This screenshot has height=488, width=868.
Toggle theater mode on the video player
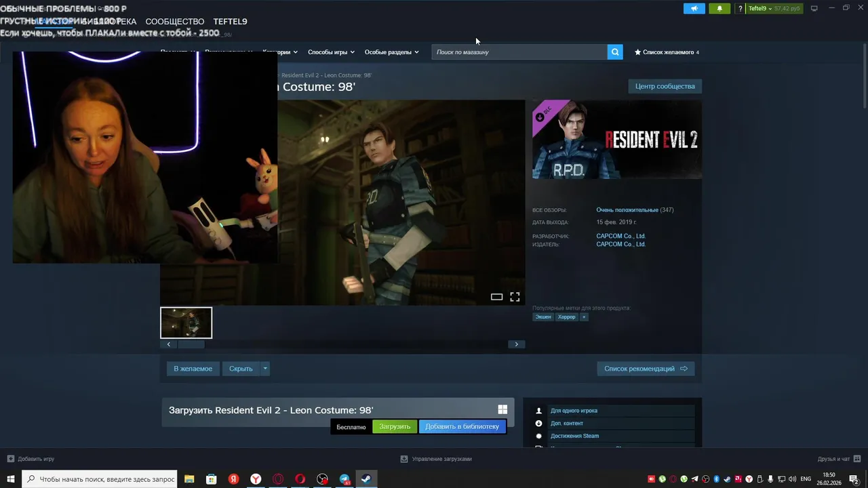pyautogui.click(x=496, y=297)
